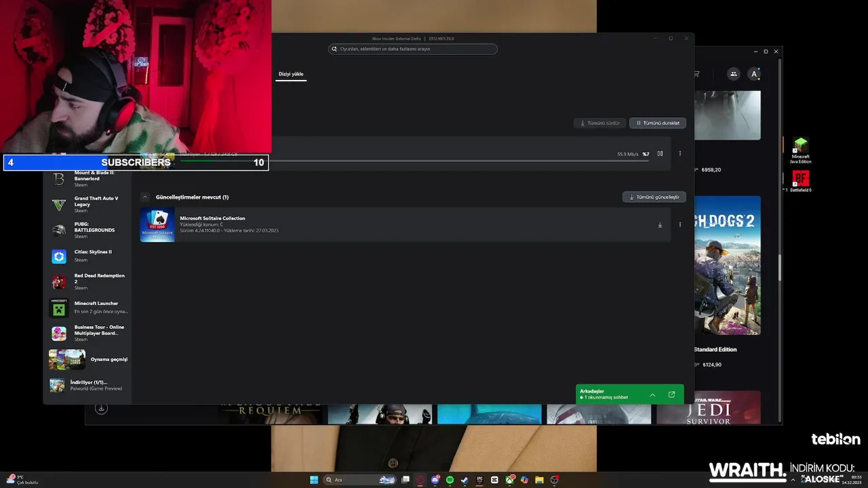Viewport: 868px width, 488px height.
Task: Open the Battlefield 6 desktop shortcut
Action: coord(801,182)
